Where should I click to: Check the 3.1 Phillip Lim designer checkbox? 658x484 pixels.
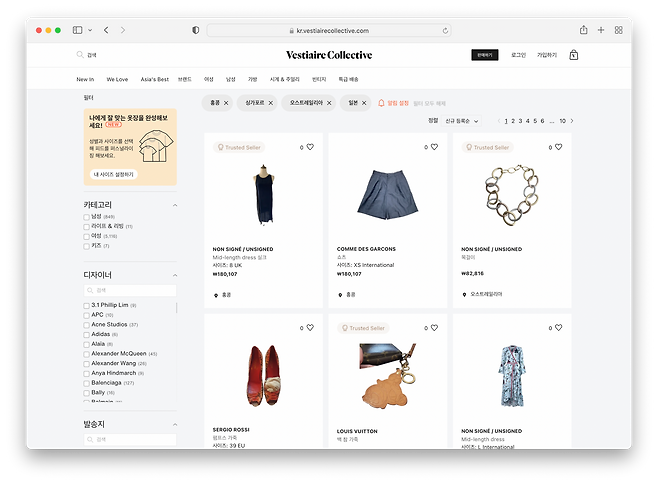(x=86, y=305)
